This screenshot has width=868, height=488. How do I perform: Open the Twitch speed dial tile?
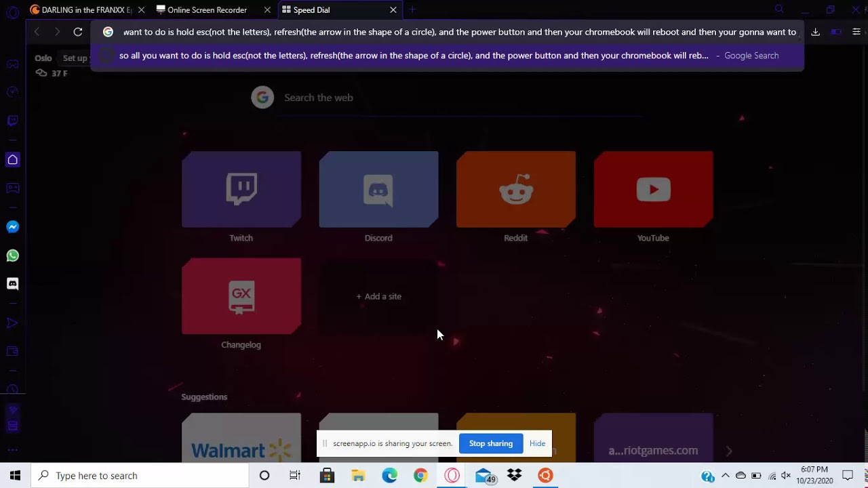[x=241, y=190]
